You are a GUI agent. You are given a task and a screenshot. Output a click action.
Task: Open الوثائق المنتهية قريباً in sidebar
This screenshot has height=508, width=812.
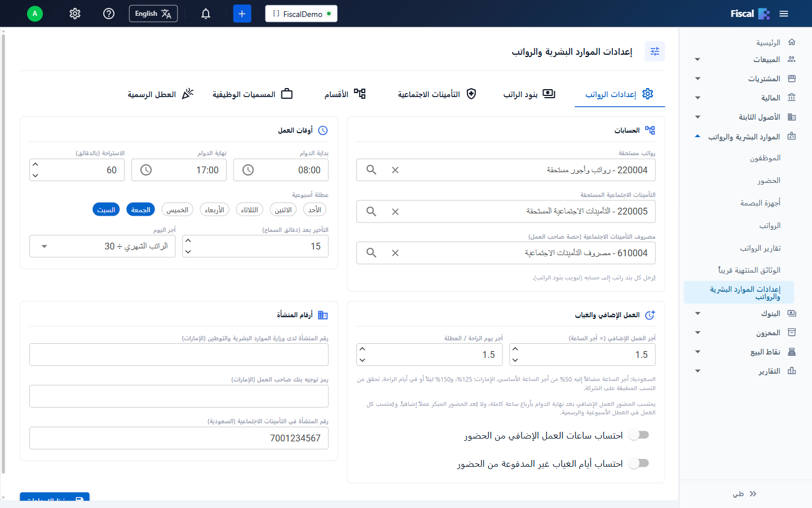tap(749, 270)
